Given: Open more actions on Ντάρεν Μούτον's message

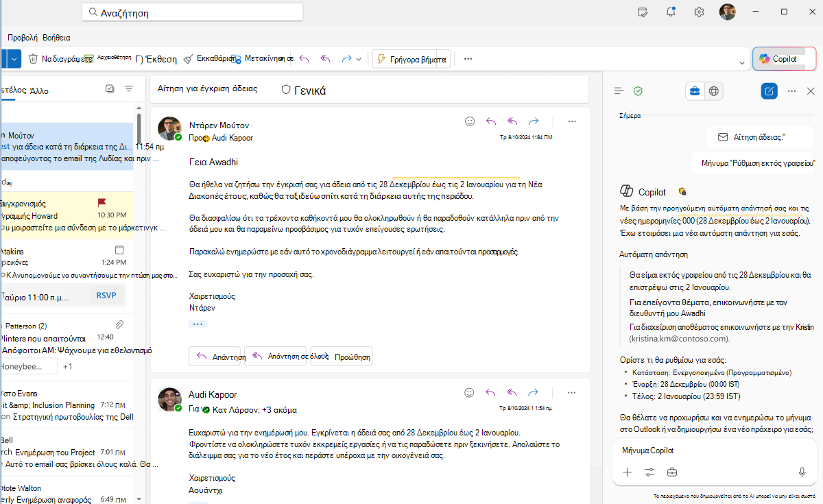Looking at the screenshot, I should [x=572, y=121].
